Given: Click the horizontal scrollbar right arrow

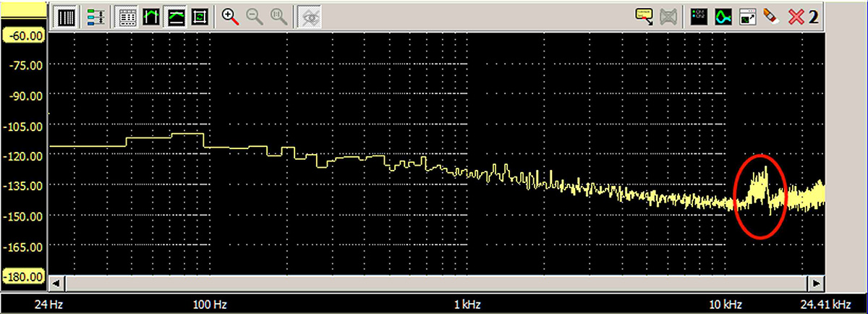Looking at the screenshot, I should click(x=818, y=283).
